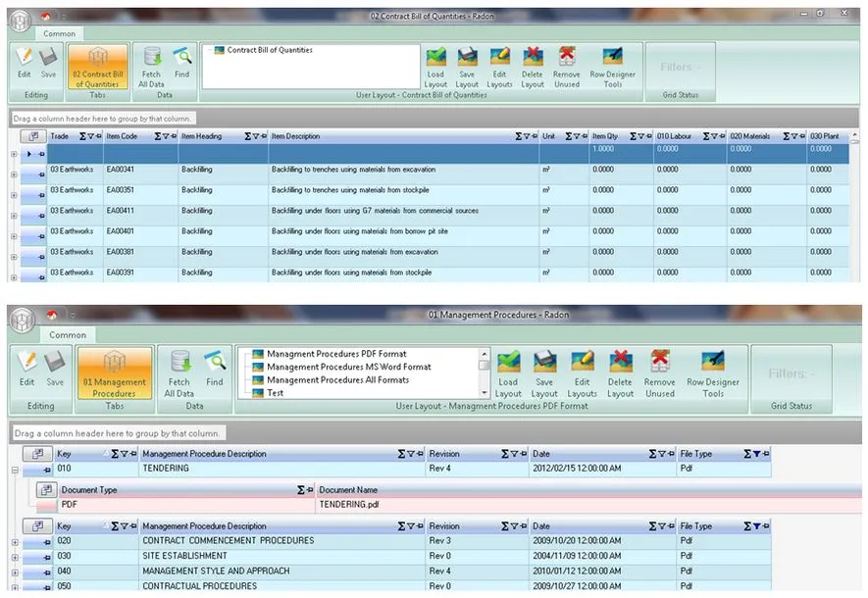Click Find icon in Contract Bill window
This screenshot has width=868, height=598.
click(181, 63)
